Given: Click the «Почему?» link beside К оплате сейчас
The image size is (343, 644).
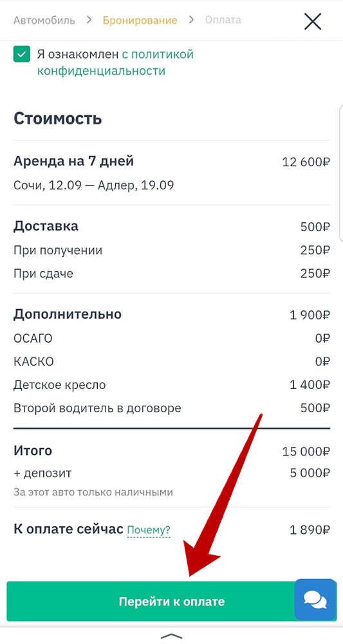Looking at the screenshot, I should [149, 530].
